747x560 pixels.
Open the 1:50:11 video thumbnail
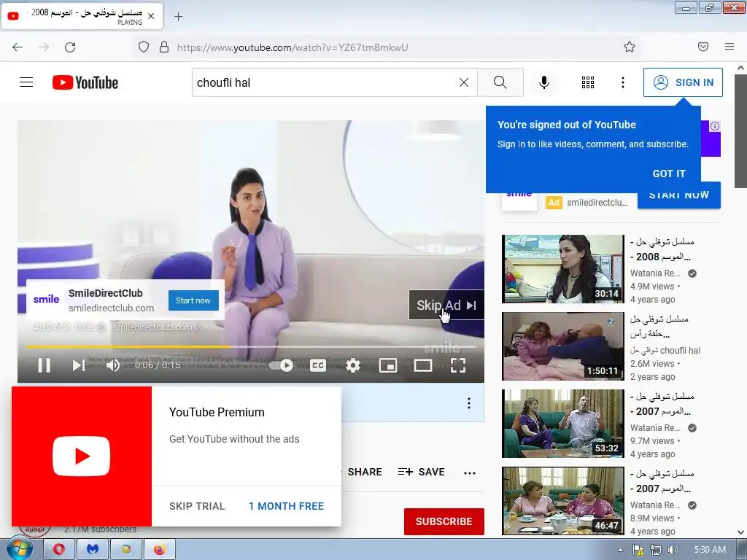(x=562, y=346)
